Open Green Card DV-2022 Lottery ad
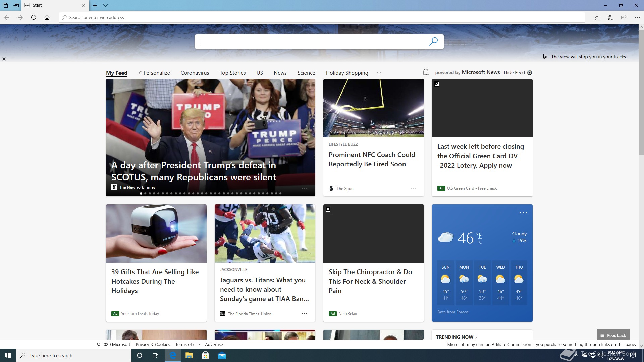Viewport: 644px width, 362px height. point(481,156)
